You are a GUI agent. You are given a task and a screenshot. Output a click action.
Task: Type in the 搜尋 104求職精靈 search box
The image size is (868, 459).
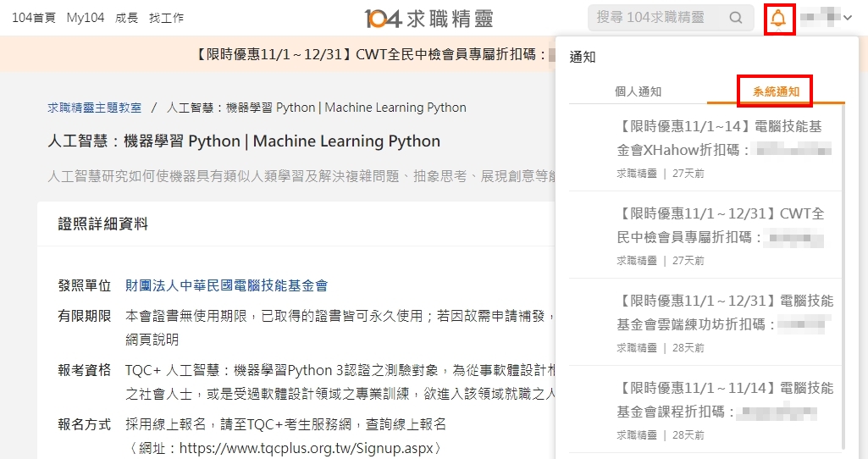[x=656, y=18]
